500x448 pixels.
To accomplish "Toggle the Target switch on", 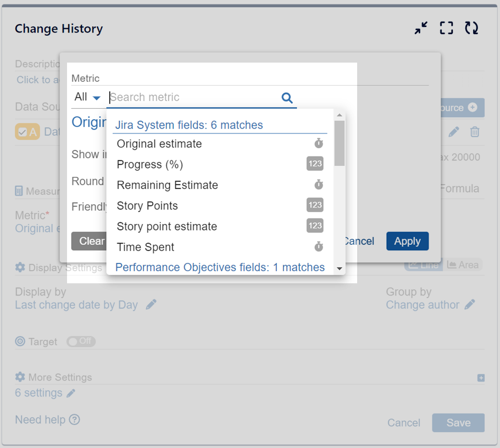I will (x=81, y=341).
